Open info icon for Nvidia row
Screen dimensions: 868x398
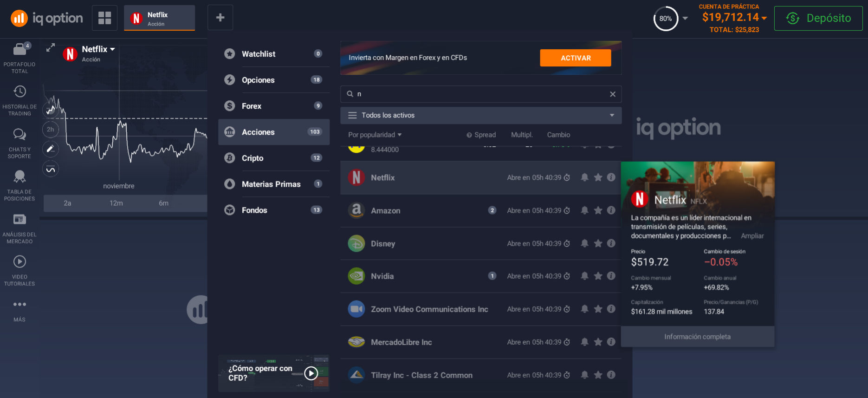tap(611, 276)
